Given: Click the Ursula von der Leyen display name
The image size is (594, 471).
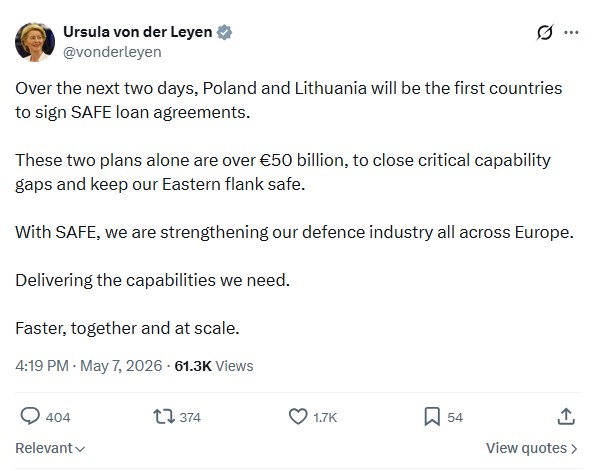Looking at the screenshot, I should (138, 32).
